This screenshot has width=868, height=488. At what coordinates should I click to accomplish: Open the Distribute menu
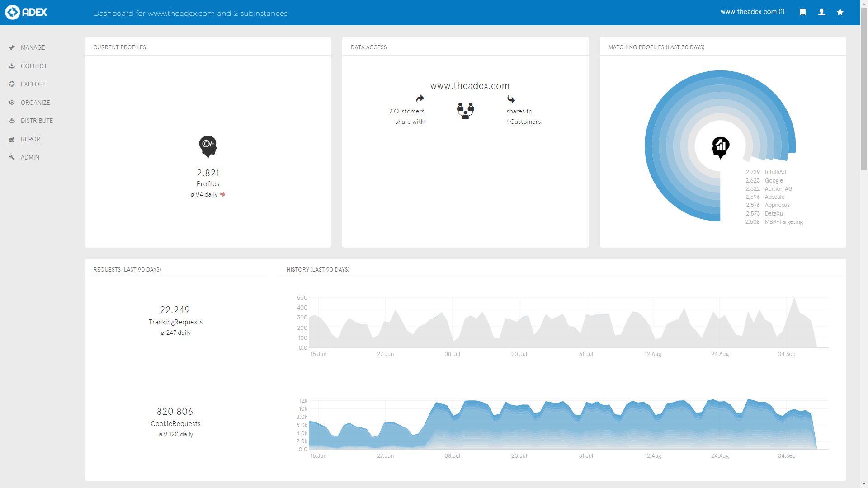click(37, 121)
